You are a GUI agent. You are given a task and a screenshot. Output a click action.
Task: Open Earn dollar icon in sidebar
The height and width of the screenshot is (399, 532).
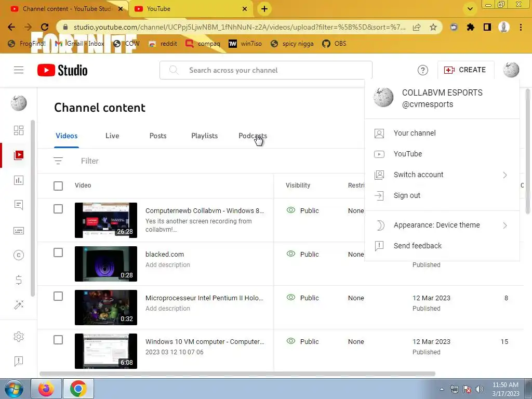pyautogui.click(x=19, y=280)
